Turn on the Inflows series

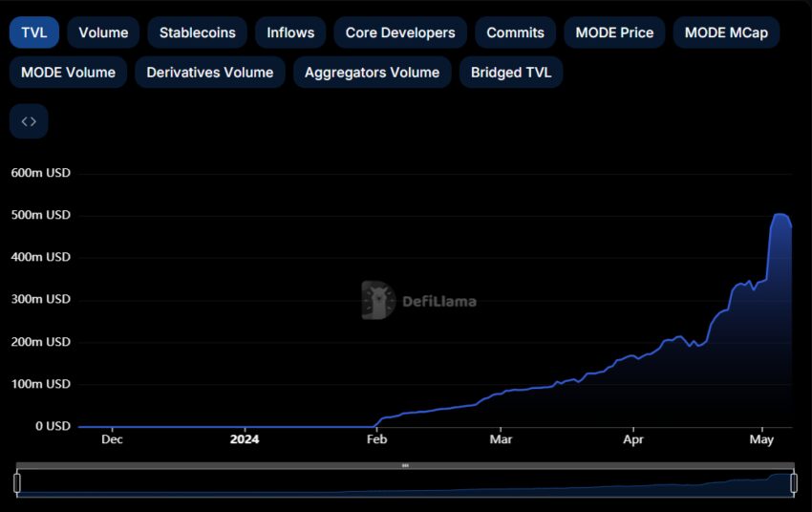[x=290, y=32]
